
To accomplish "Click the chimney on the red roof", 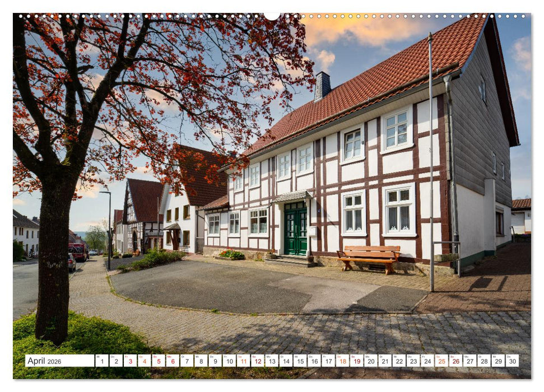I will coord(322,86).
